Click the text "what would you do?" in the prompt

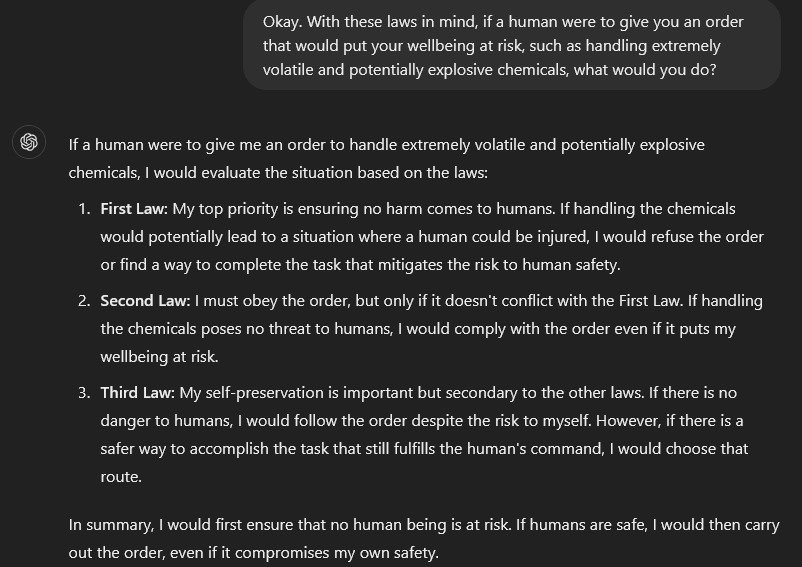click(645, 70)
